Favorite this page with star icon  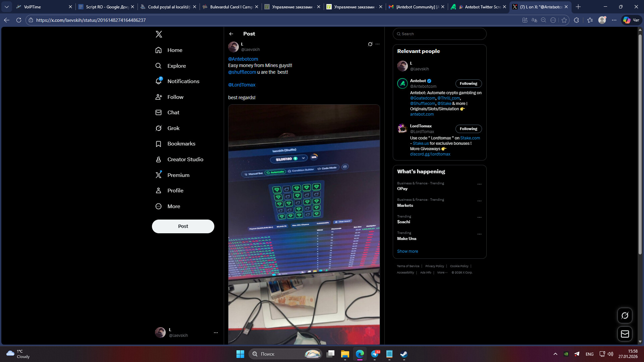pos(564,20)
